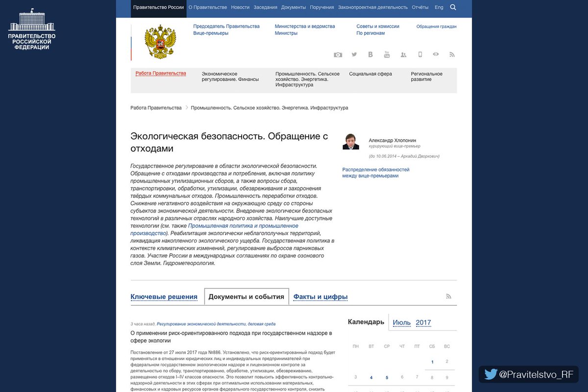Select calendar day 4

(371, 378)
